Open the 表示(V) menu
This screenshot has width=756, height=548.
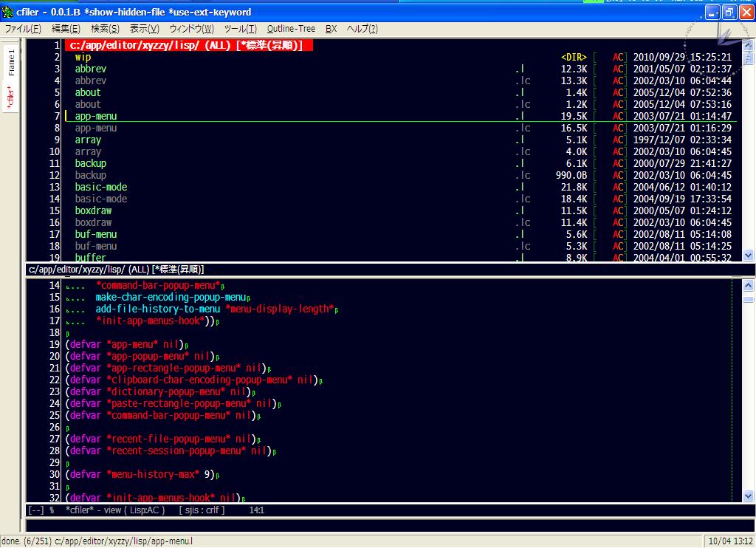tap(145, 29)
